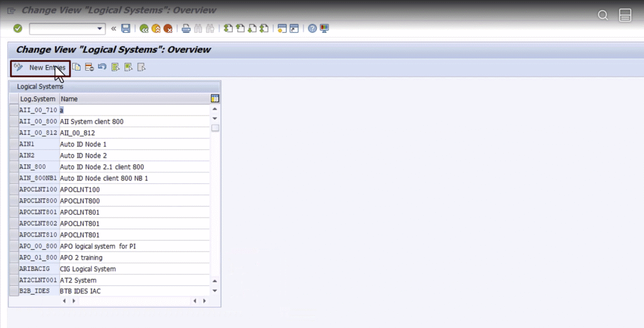
Task: Select row marker for B2B_IDES
Action: point(14,291)
